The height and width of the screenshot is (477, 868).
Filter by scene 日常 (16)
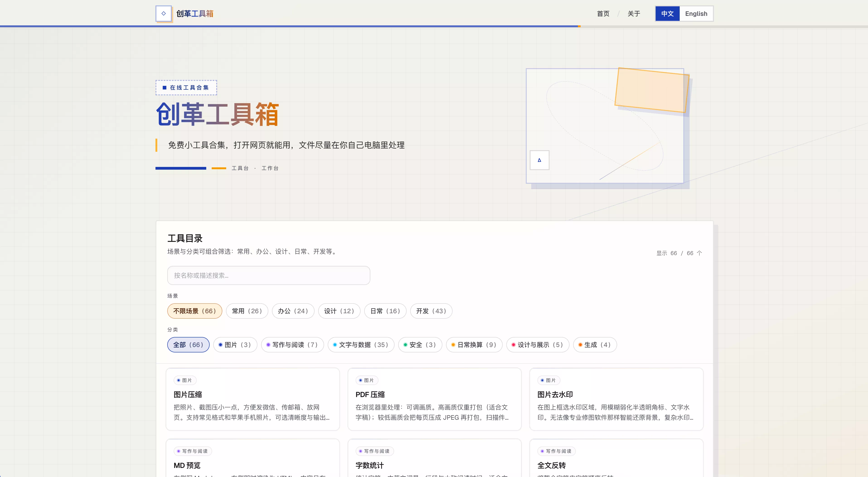385,311
